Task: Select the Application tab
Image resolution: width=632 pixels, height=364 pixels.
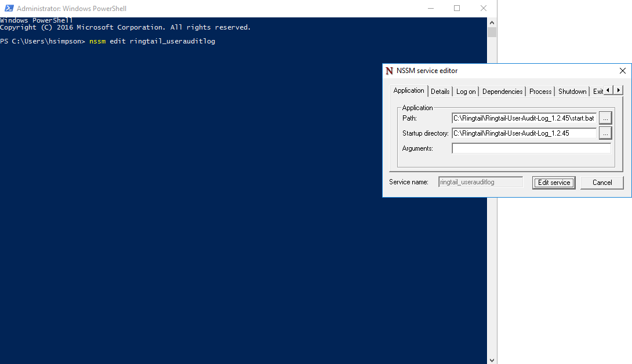Action: click(408, 90)
